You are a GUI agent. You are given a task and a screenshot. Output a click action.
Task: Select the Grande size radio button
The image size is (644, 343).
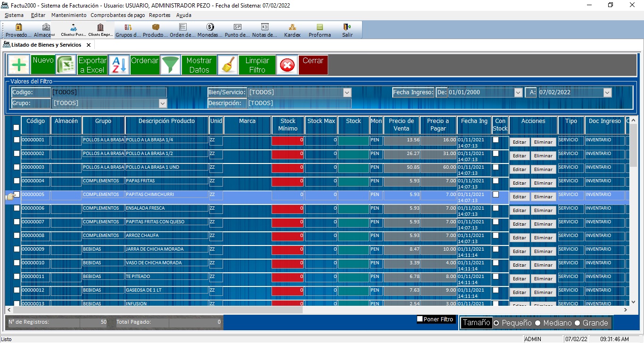pyautogui.click(x=577, y=323)
